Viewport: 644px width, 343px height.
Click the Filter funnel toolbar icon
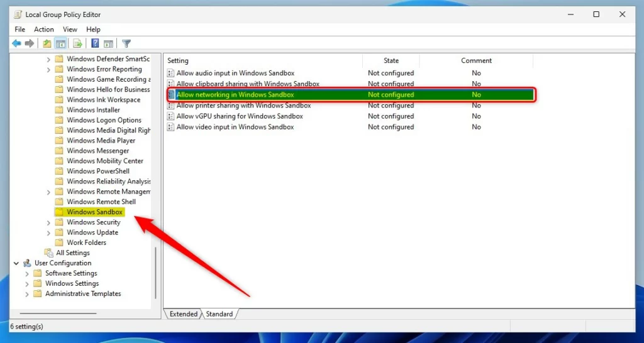point(126,43)
